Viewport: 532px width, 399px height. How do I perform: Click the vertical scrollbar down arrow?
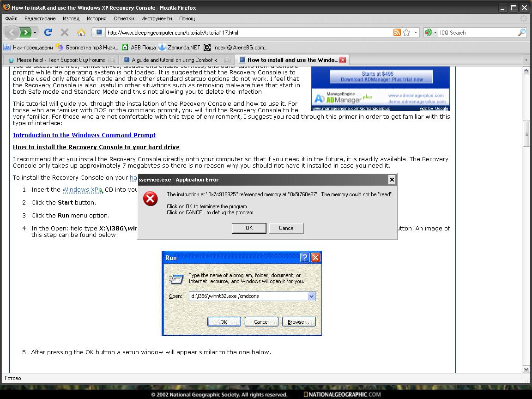pyautogui.click(x=526, y=369)
